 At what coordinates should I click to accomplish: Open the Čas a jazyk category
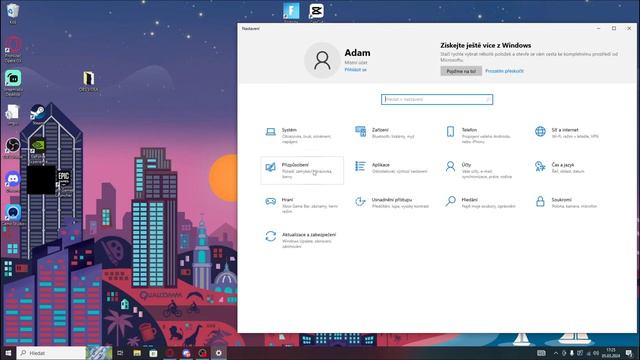571,171
